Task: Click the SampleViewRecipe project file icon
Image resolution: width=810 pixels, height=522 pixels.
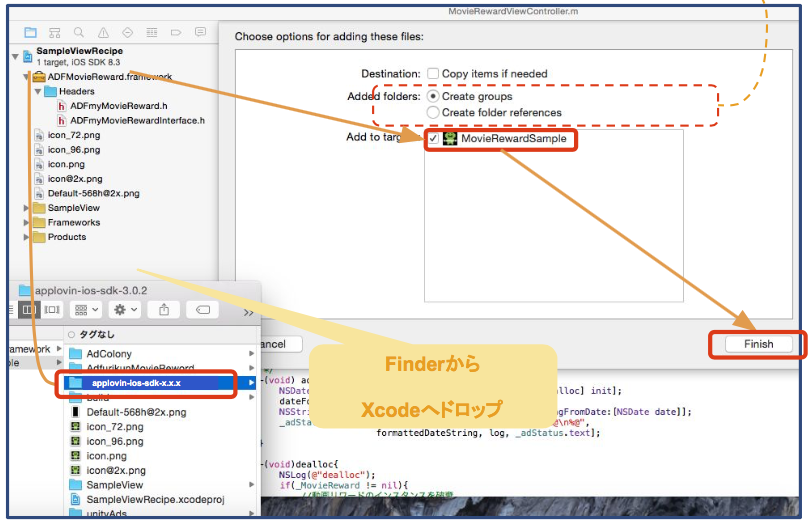Action: 28,56
